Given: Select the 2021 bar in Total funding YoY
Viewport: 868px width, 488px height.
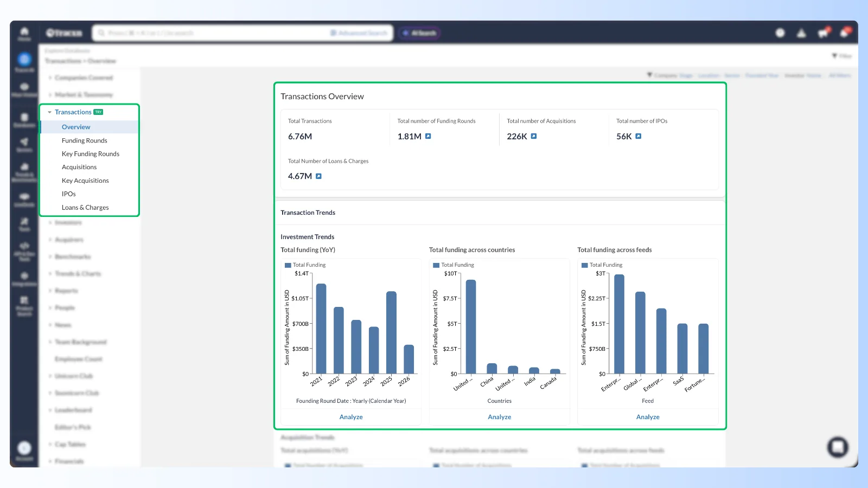Looking at the screenshot, I should tap(321, 329).
